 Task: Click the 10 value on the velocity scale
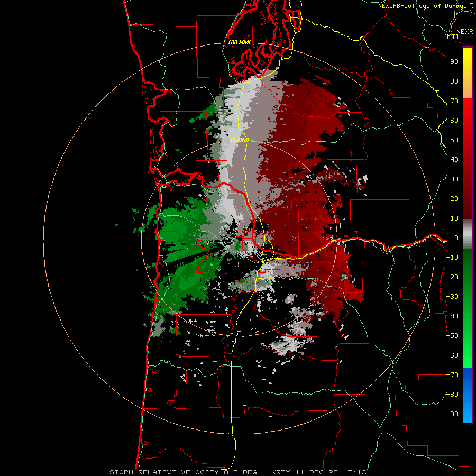pos(454,218)
